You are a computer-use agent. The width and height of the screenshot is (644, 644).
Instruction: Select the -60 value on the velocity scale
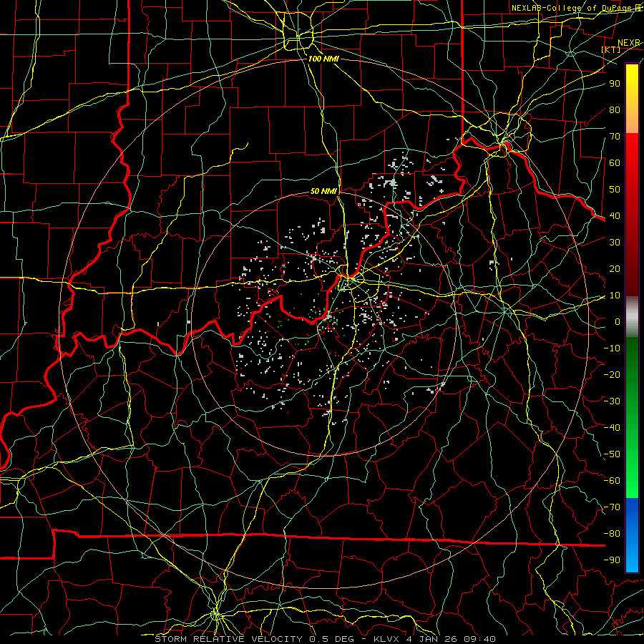point(612,481)
